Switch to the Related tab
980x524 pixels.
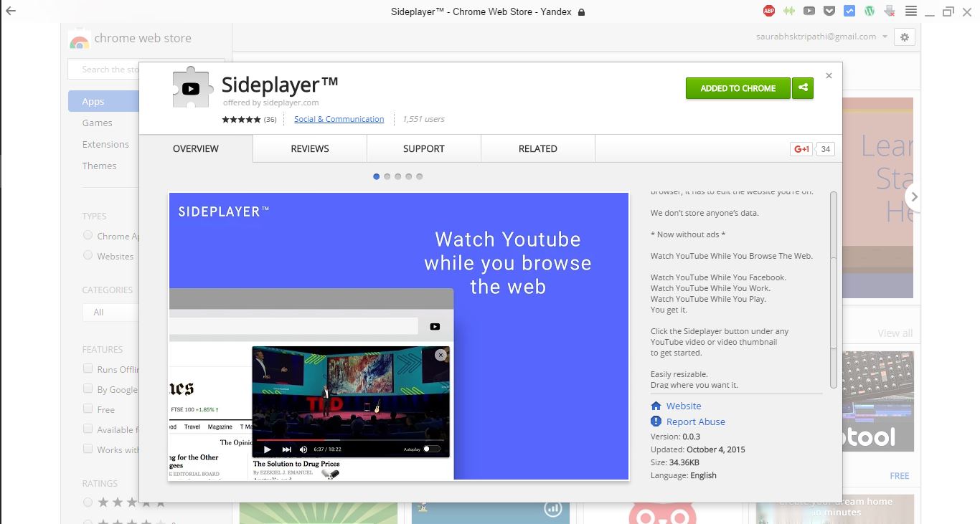(x=538, y=148)
